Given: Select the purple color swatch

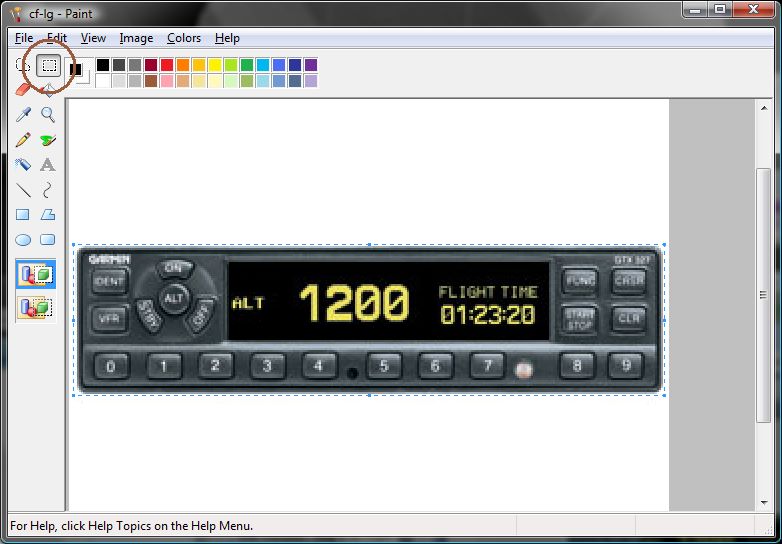Looking at the screenshot, I should (x=311, y=65).
